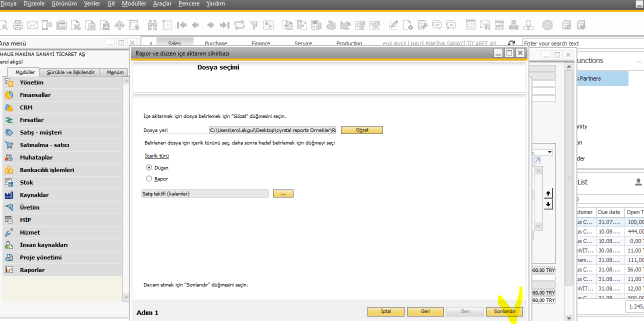Switch to the Sürükle ve ilişkilendir tab

tap(70, 72)
